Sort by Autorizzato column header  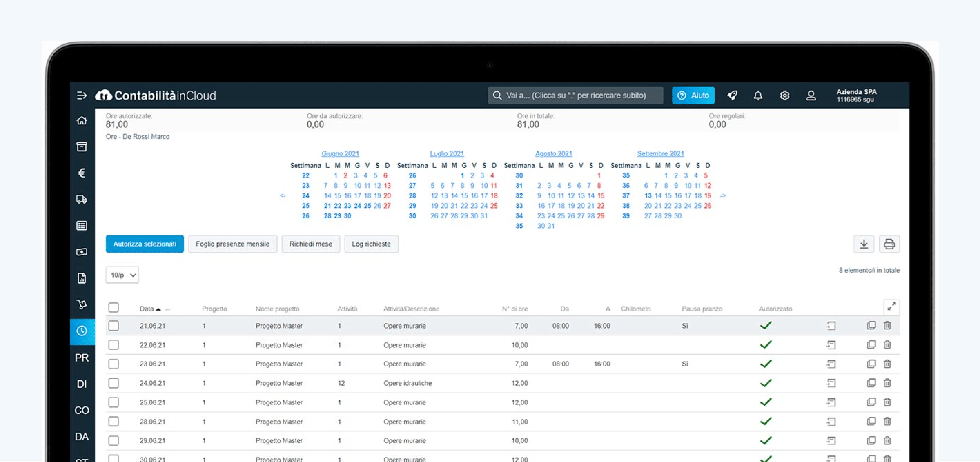776,309
